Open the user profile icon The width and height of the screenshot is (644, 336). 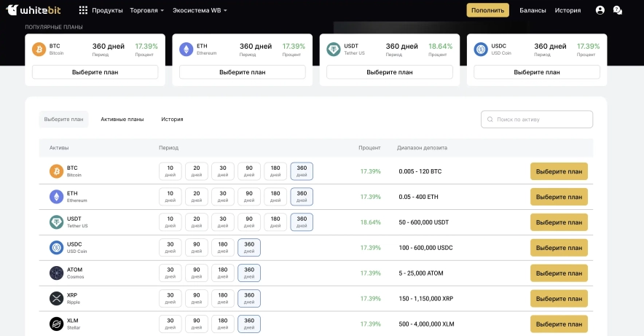(600, 10)
